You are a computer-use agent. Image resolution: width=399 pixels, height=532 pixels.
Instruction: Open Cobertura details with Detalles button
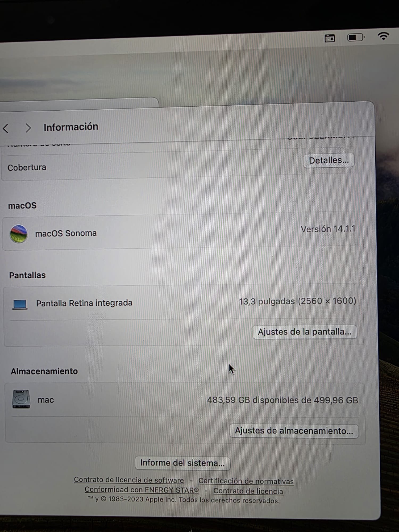click(329, 160)
